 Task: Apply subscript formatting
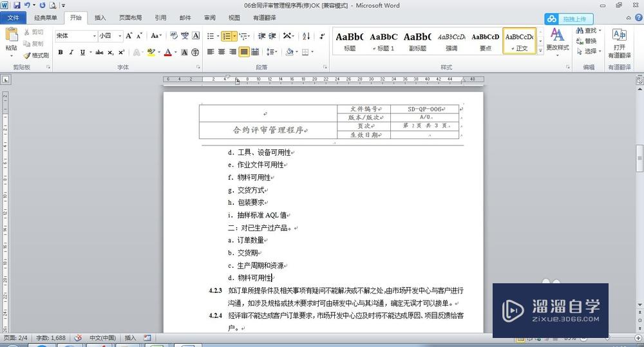coord(111,52)
